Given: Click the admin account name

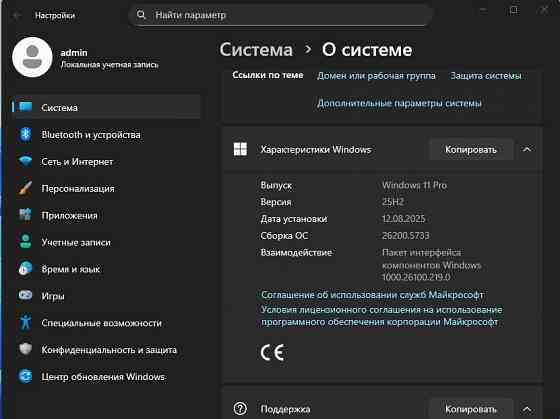Looking at the screenshot, I should pos(74,53).
